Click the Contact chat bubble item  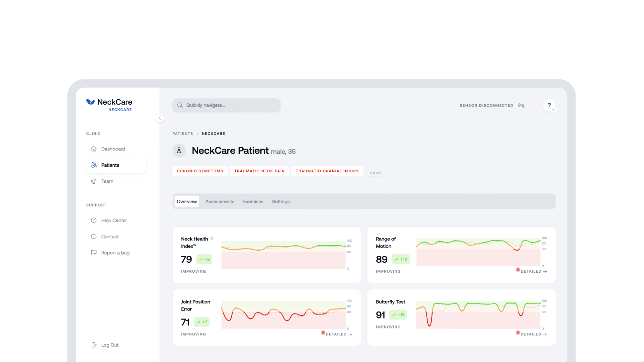point(110,236)
